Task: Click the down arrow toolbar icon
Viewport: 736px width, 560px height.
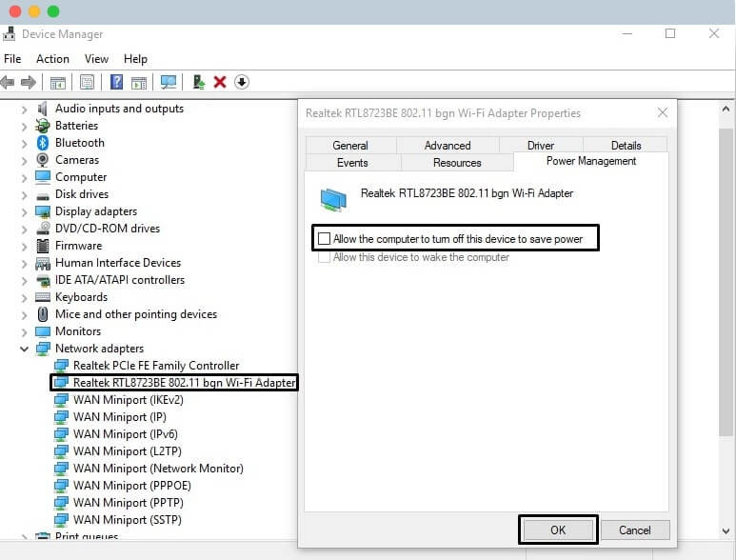Action: (242, 82)
